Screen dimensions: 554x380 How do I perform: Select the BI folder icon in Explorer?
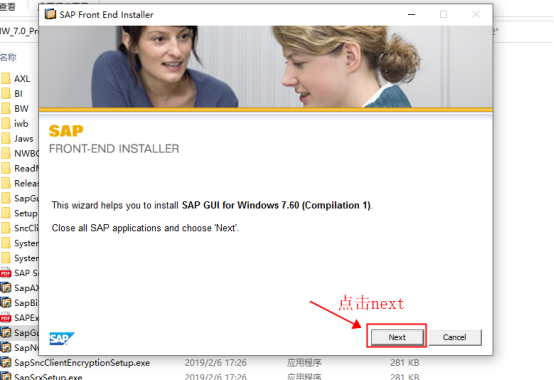pos(6,93)
